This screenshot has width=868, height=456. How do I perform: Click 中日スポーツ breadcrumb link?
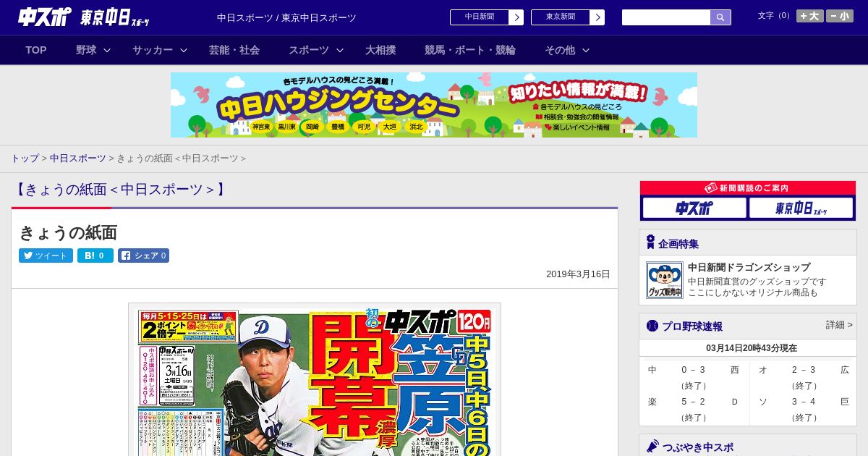78,158
